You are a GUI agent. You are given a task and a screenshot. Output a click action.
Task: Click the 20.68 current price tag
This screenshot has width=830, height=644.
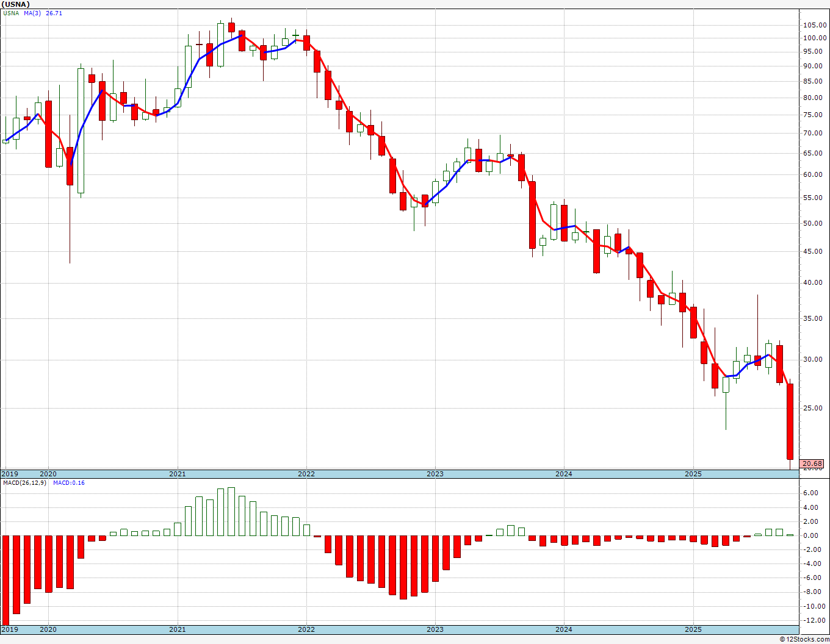(x=812, y=463)
